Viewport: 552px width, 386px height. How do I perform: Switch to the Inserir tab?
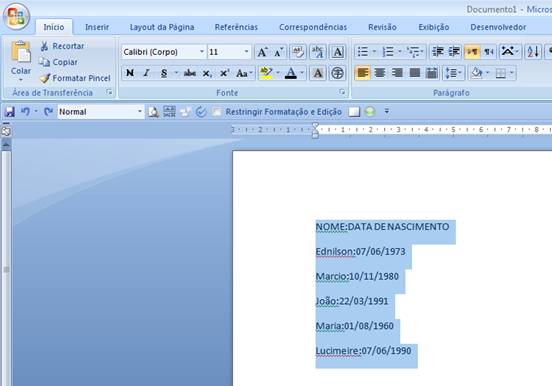97,27
